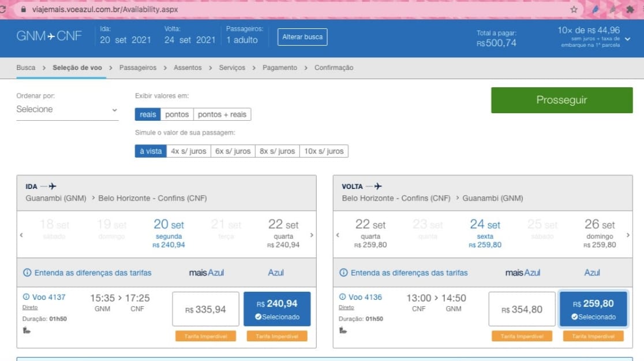Click info icon next to Voo 4137

27,297
